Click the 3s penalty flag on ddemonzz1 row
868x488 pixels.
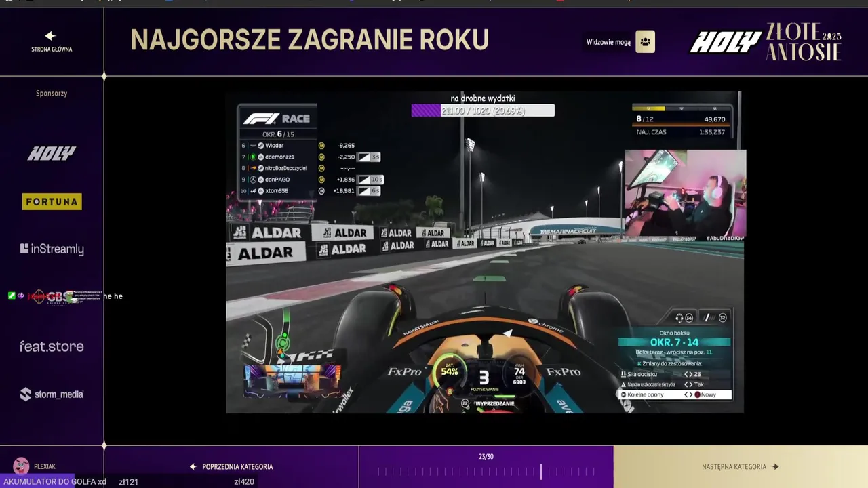pos(369,157)
